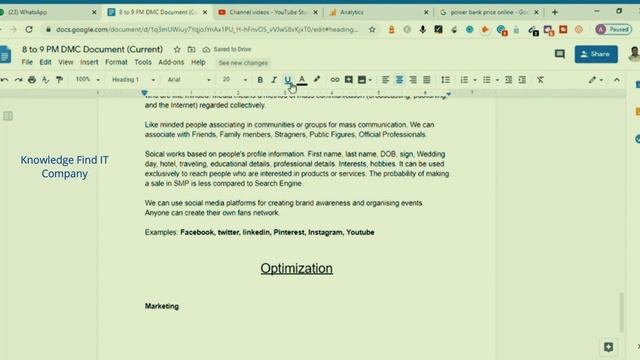Move document using folder icon
This screenshot has width=640, height=360.
pyautogui.click(x=191, y=49)
